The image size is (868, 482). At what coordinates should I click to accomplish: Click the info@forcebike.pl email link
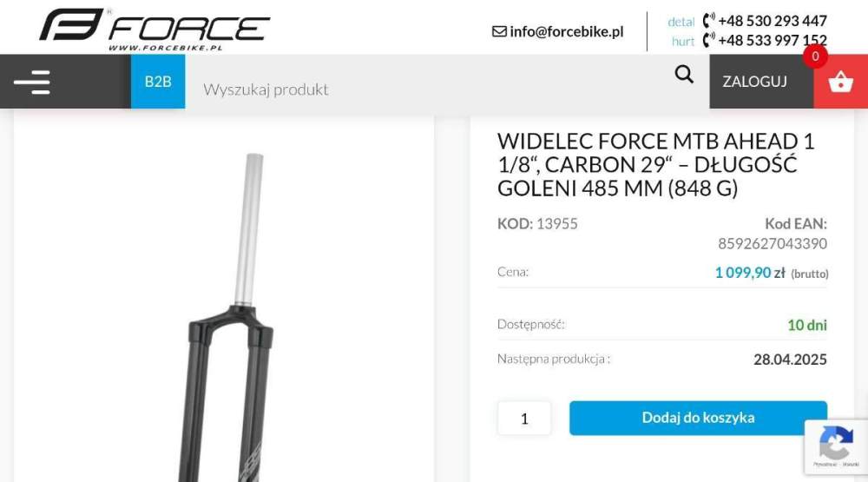pos(566,31)
